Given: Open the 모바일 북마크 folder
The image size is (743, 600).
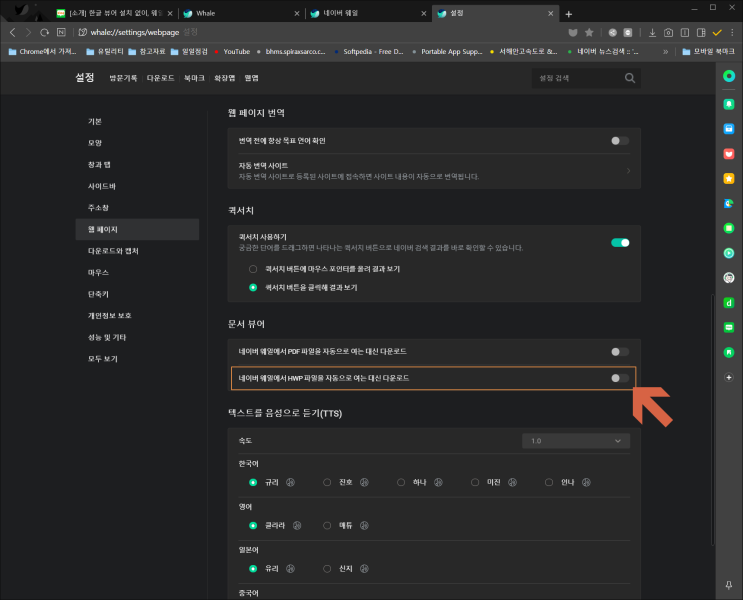Looking at the screenshot, I should coord(708,52).
